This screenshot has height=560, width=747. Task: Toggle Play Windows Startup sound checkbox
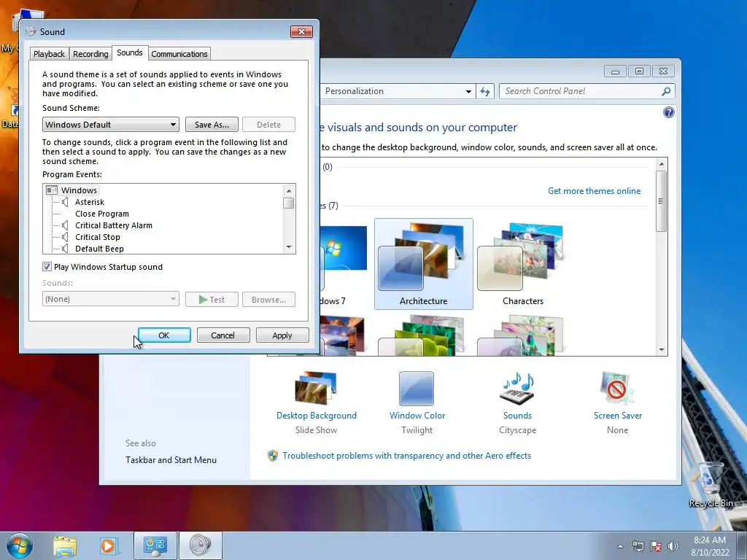click(47, 267)
